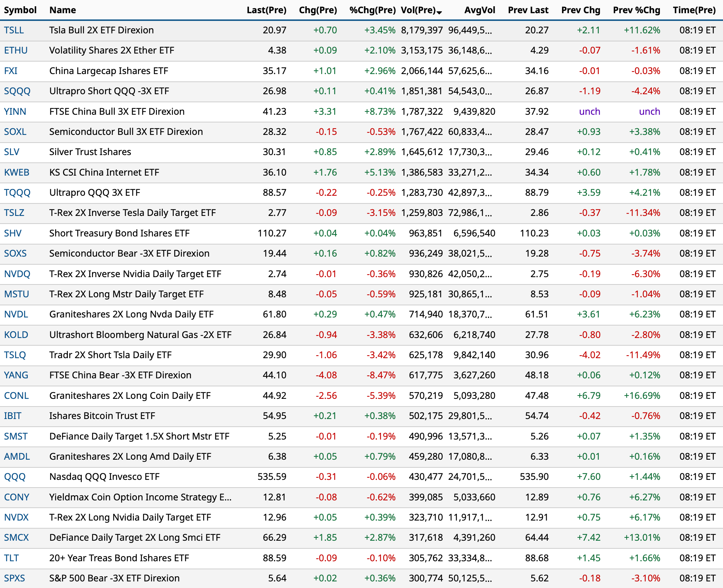Screen dimensions: 723x588
Task: Open the TQQQ symbol page
Action: [17, 192]
